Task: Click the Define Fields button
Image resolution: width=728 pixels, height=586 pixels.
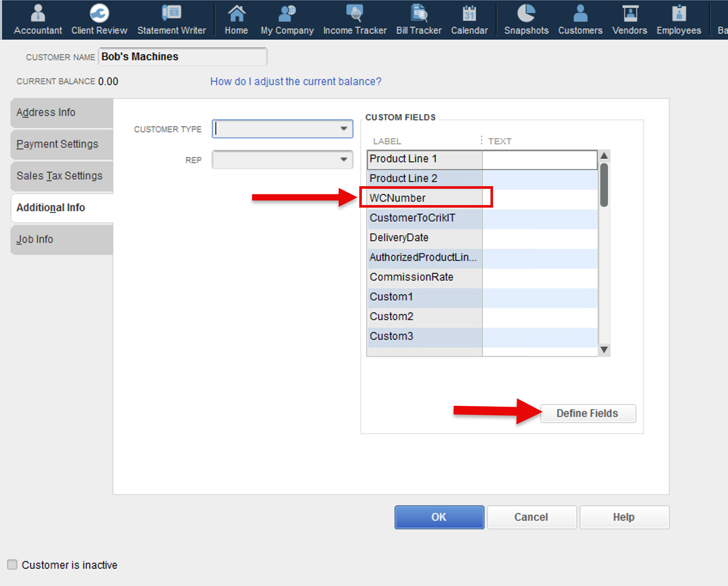Action: (x=587, y=414)
